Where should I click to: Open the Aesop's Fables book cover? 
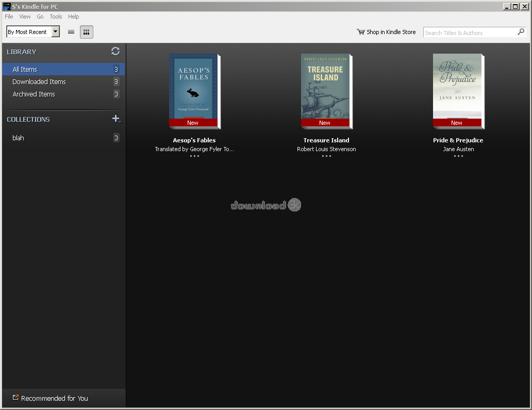(194, 91)
